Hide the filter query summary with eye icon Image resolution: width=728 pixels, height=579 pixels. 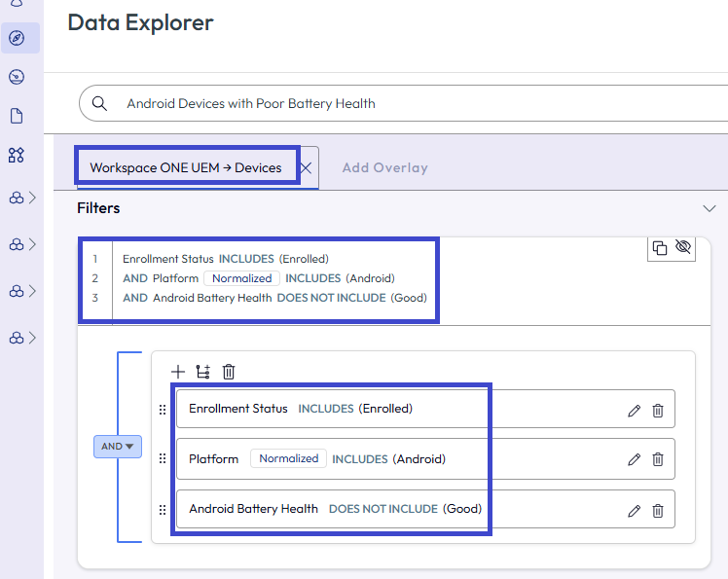coord(683,246)
